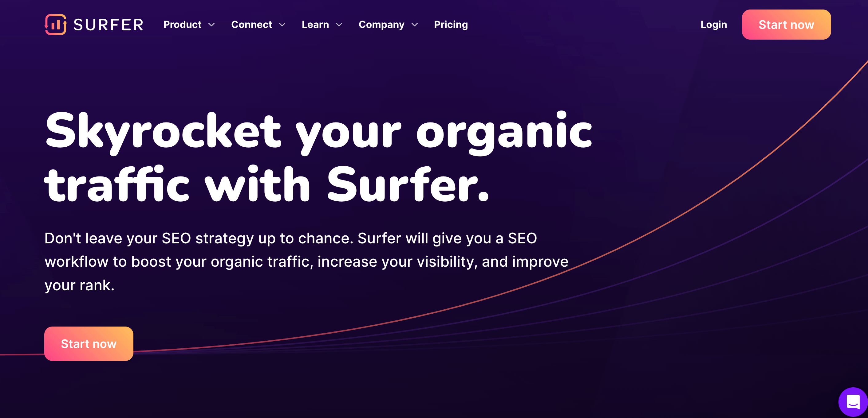Click the navbar Start now button
The image size is (868, 418).
pos(787,24)
